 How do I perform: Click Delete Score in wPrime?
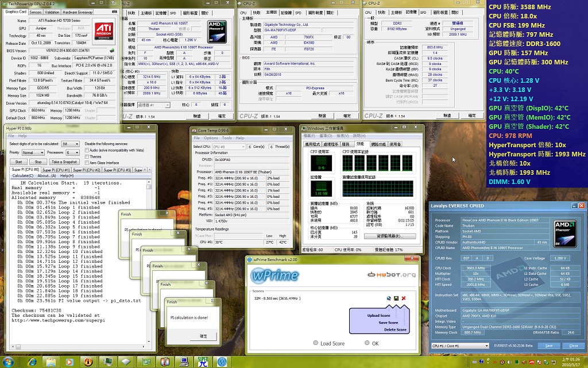(x=395, y=329)
